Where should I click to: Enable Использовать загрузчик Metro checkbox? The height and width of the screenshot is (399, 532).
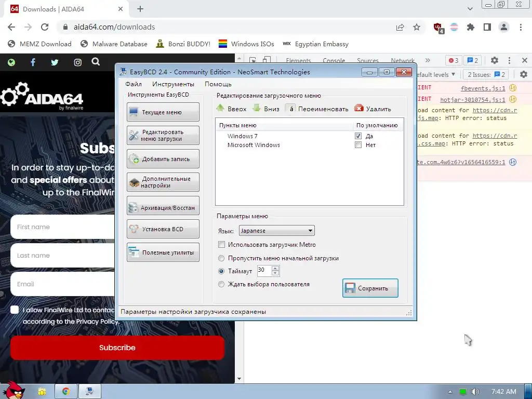coord(221,245)
